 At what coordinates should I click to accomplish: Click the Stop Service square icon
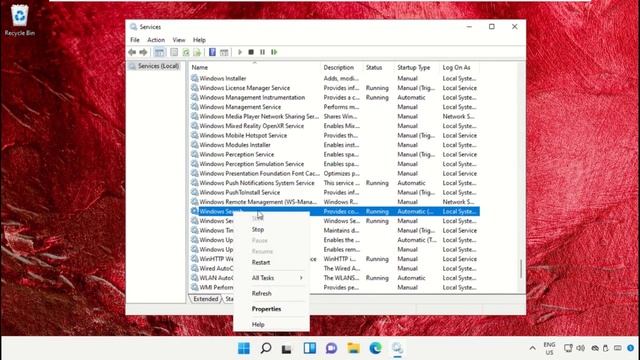251,52
